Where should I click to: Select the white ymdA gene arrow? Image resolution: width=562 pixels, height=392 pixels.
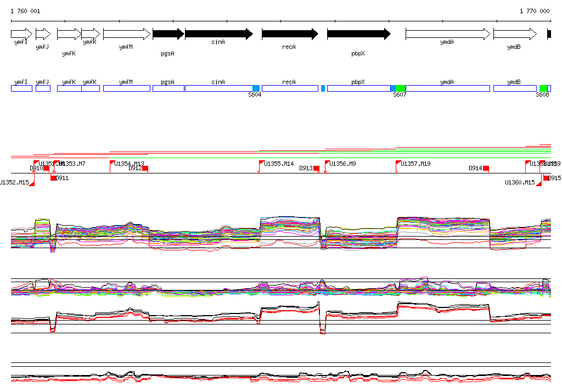click(448, 34)
